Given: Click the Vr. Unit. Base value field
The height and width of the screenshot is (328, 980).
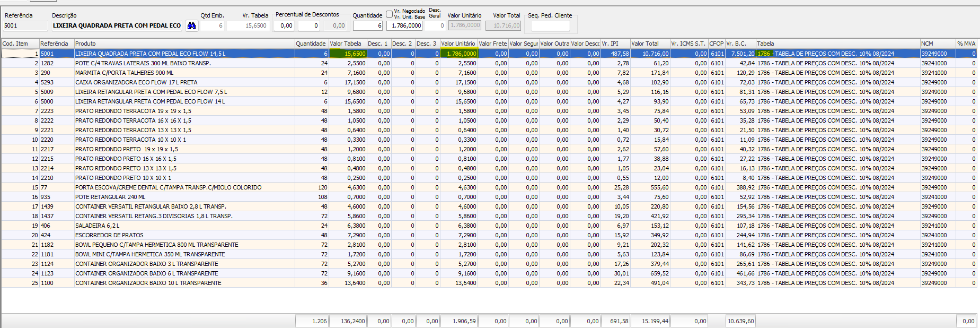Looking at the screenshot, I should coord(405,25).
